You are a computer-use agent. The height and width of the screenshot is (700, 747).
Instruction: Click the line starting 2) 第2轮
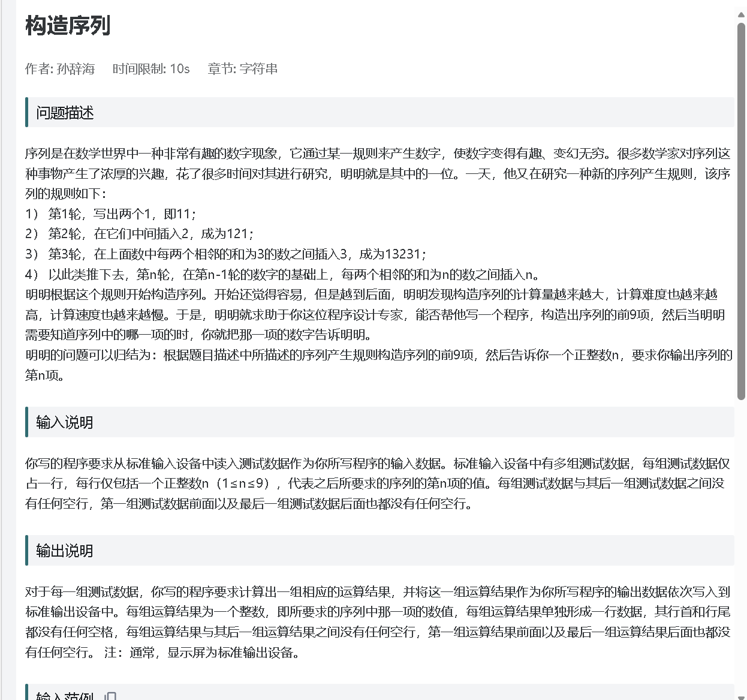(140, 234)
